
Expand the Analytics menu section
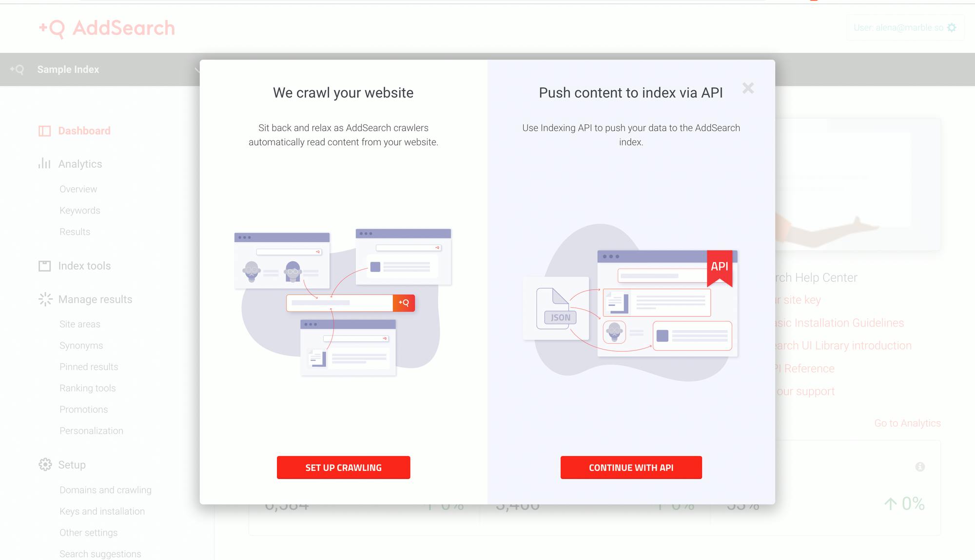click(x=80, y=163)
